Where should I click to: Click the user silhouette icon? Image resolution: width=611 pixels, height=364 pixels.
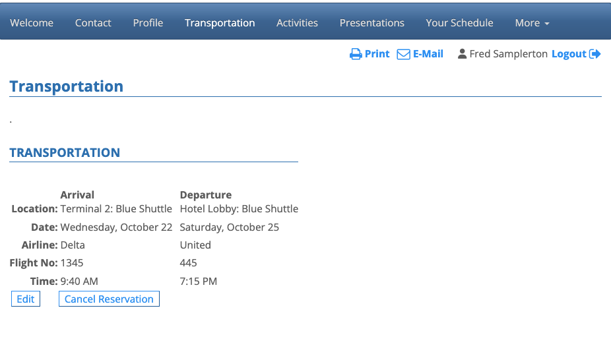pos(462,54)
